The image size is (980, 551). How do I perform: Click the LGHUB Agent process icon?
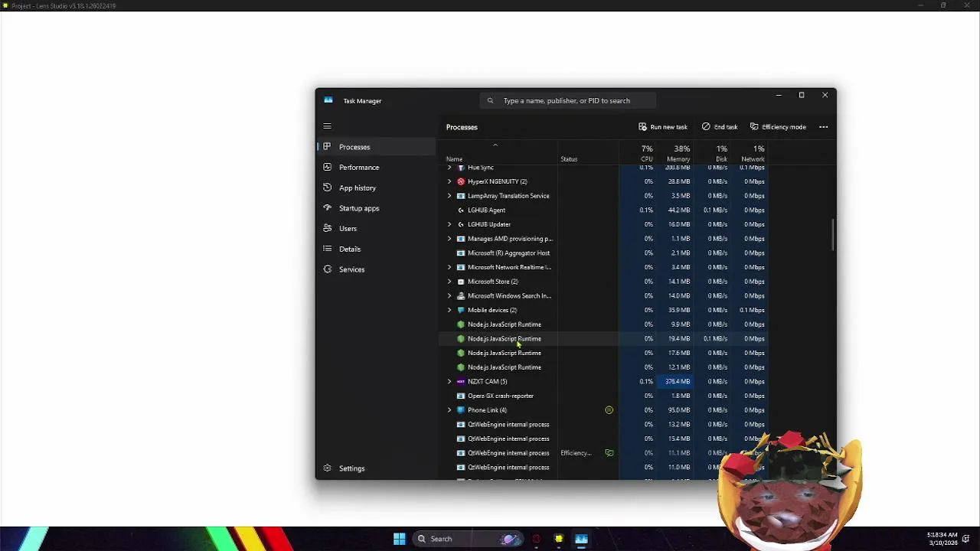point(461,210)
